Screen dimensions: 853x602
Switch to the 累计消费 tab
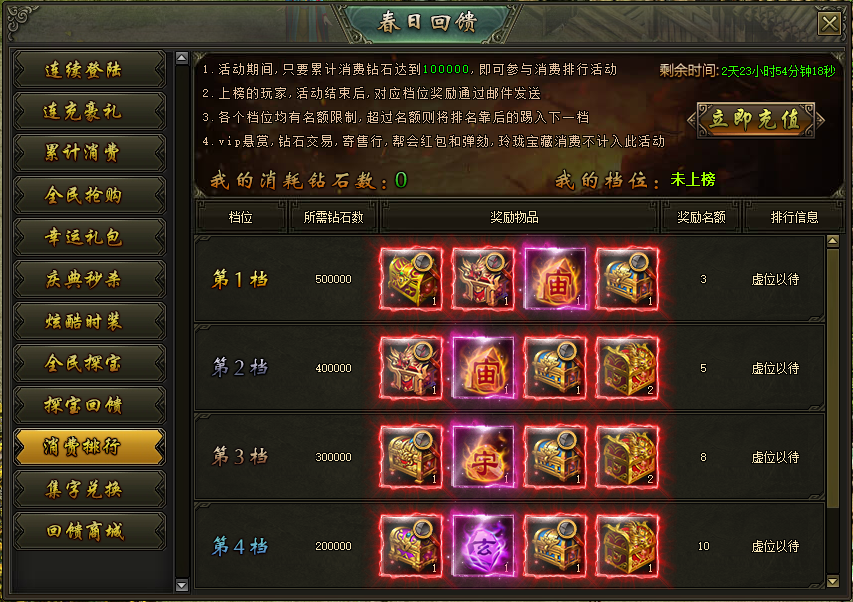click(90, 153)
